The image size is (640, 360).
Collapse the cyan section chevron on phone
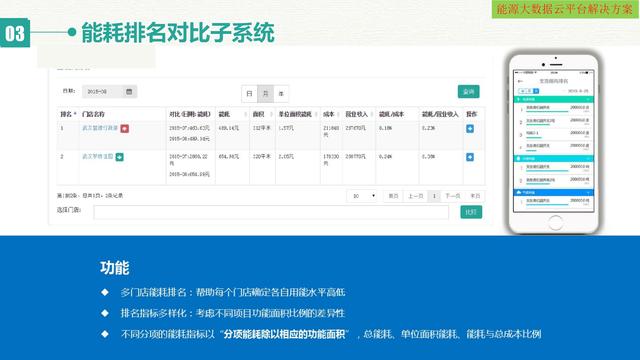coord(588,158)
